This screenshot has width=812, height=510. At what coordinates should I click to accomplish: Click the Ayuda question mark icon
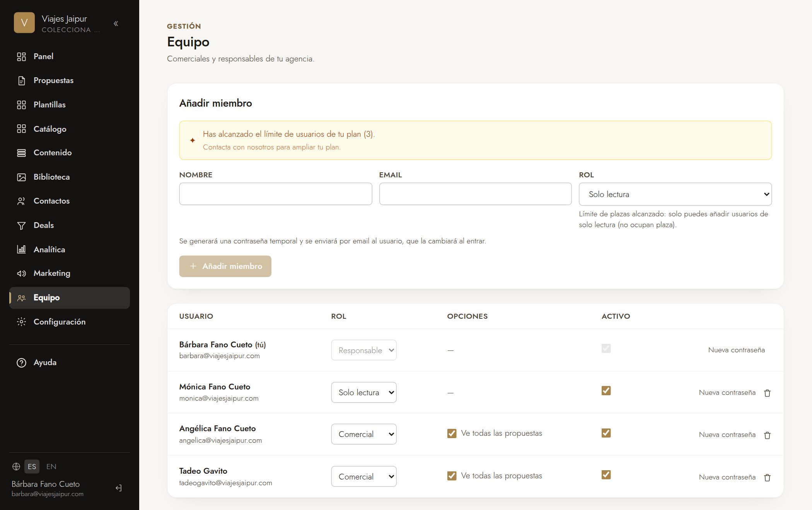[x=21, y=363]
